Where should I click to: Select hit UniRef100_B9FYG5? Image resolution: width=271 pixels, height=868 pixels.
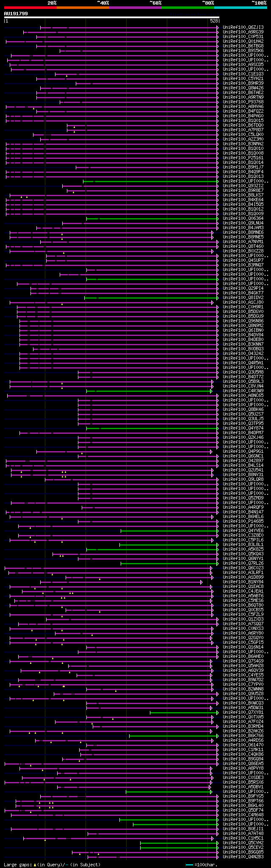pos(243,796)
